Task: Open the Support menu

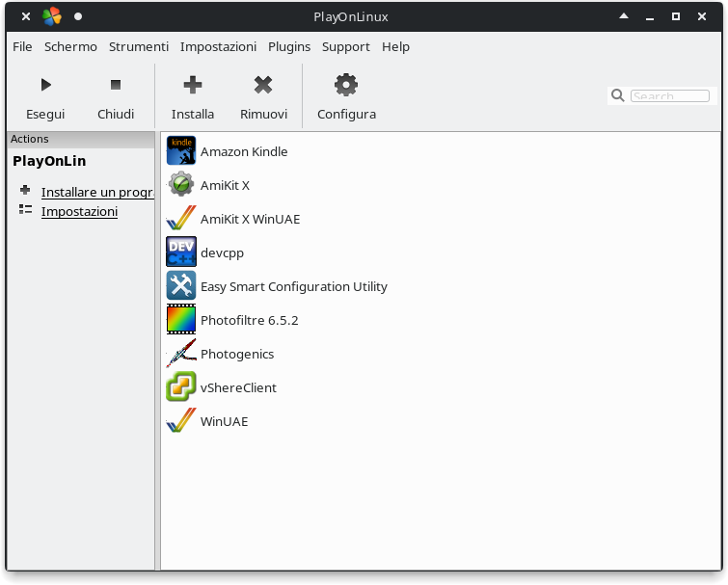Action: coord(346,47)
